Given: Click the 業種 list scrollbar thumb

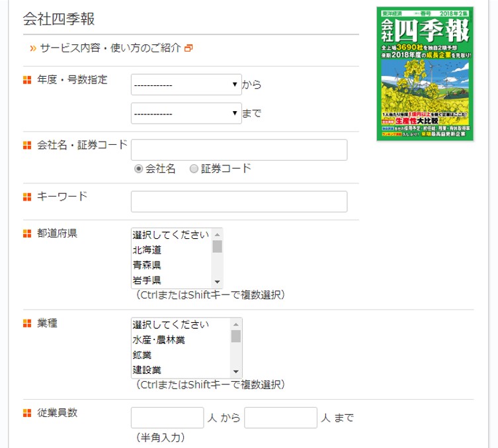Looking at the screenshot, I should [236, 336].
